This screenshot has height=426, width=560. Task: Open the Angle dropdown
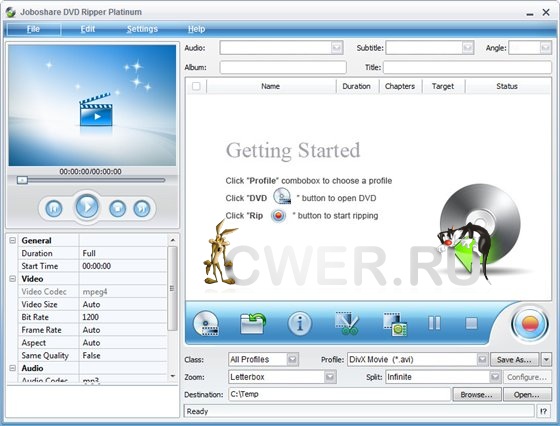545,47
